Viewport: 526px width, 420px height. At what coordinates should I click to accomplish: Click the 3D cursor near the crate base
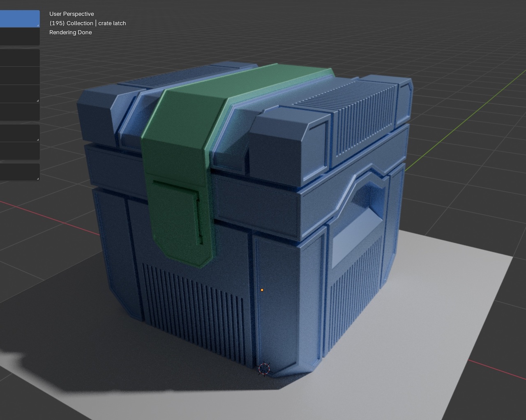click(x=264, y=369)
